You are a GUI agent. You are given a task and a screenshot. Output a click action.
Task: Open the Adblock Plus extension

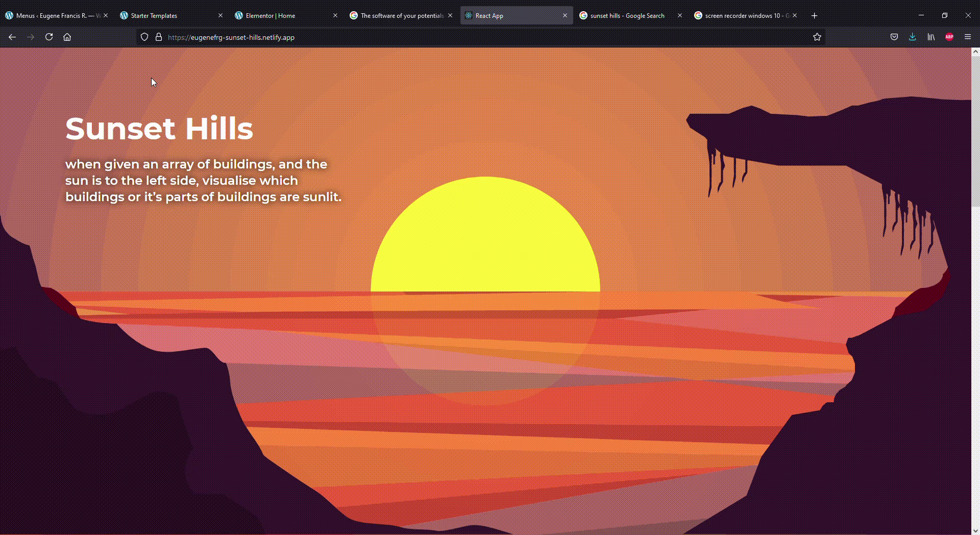pos(949,37)
